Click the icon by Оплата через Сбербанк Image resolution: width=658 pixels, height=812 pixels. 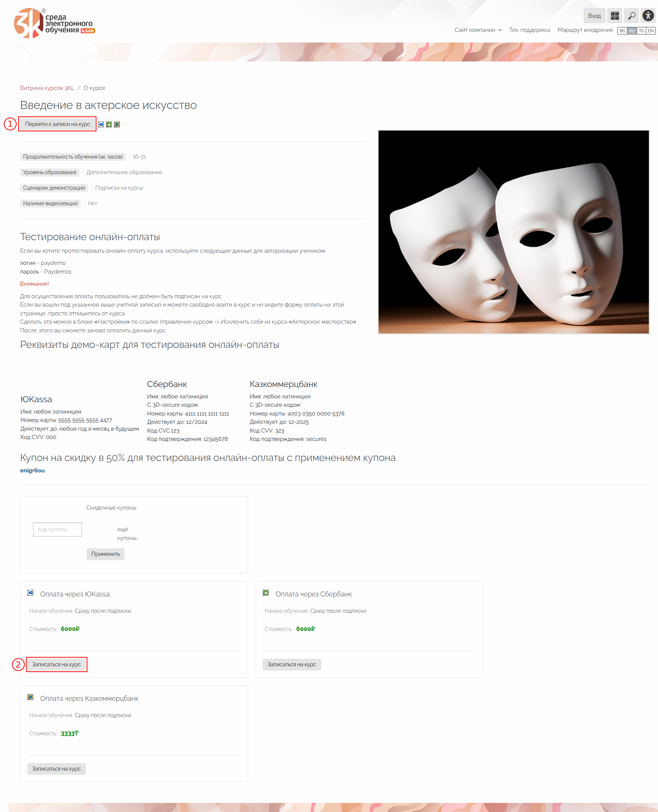pos(266,593)
